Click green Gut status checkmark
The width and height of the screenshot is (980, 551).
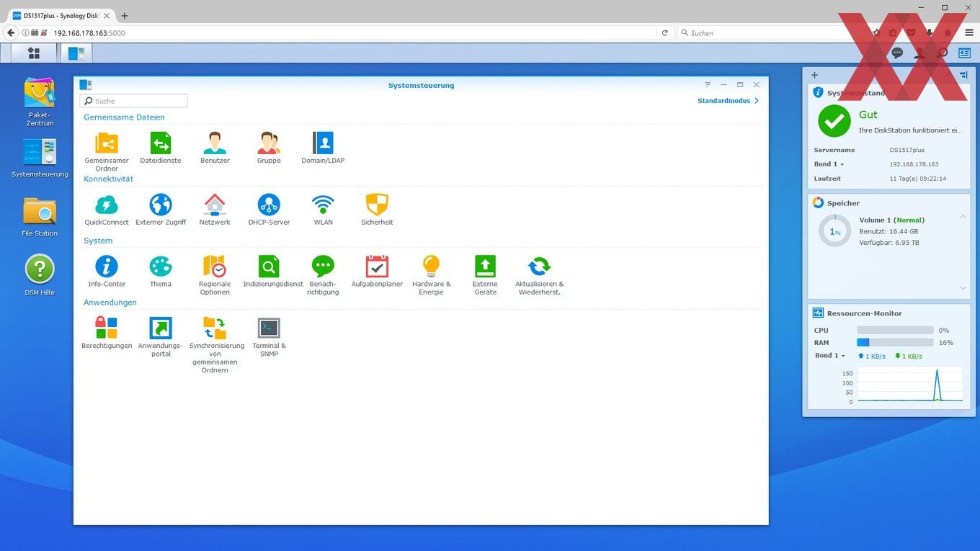834,121
